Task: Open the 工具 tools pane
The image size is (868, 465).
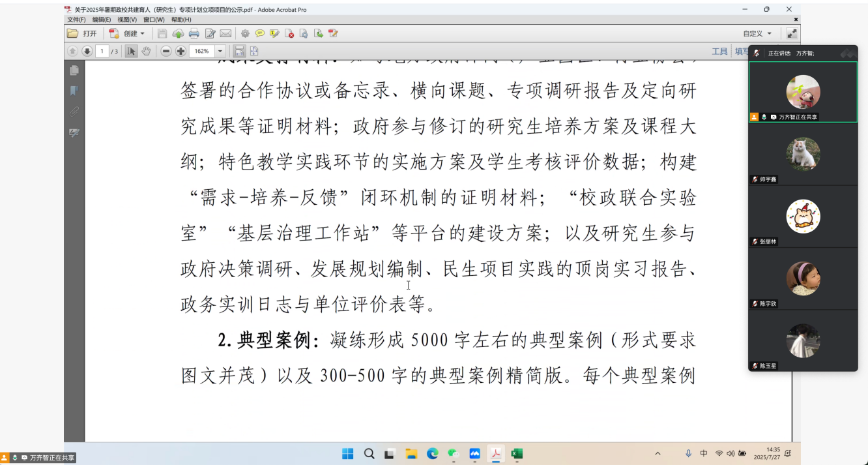Action: 719,51
